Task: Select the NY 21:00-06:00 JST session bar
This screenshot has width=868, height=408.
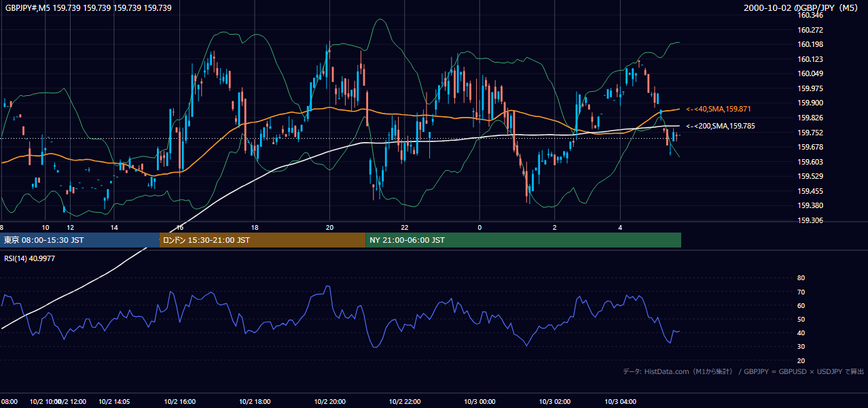Action: [x=523, y=240]
